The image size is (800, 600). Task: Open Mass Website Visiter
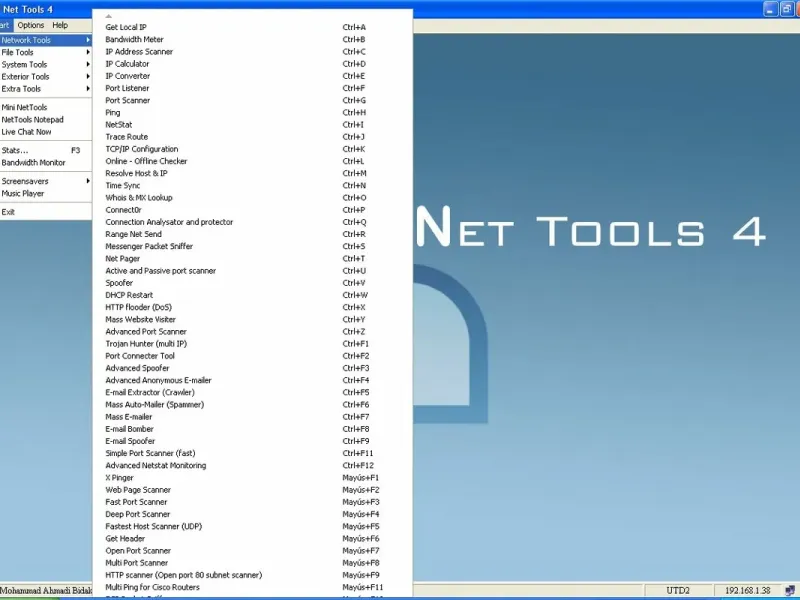pyautogui.click(x=252, y=319)
